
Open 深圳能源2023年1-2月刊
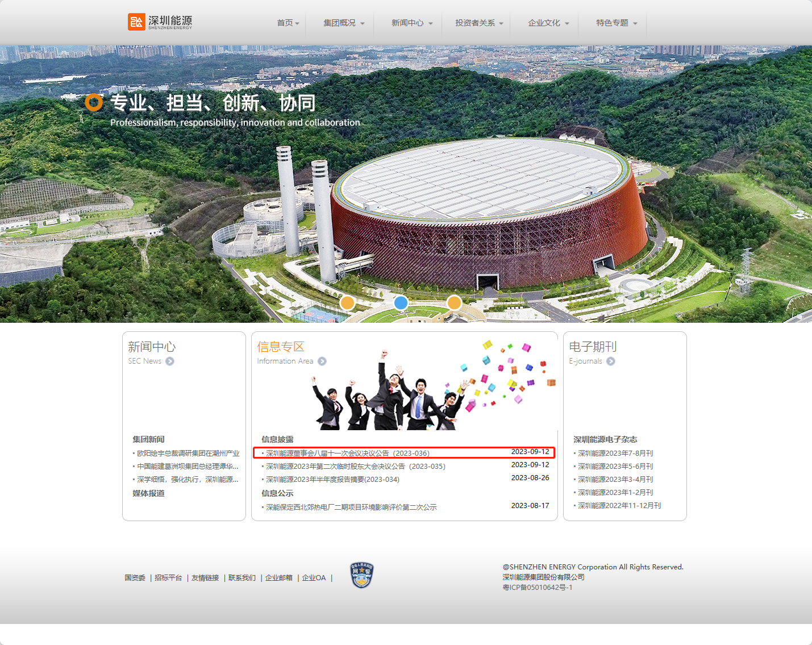point(615,493)
